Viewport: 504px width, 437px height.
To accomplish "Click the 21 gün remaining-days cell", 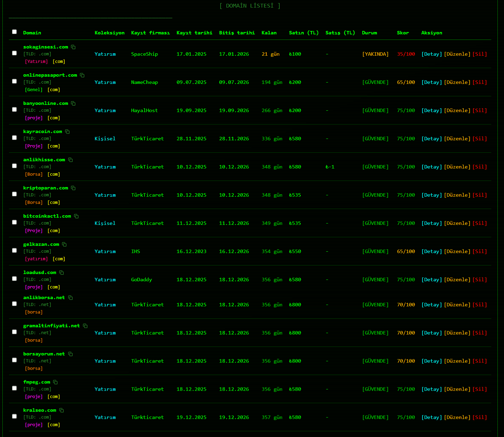I will (270, 54).
